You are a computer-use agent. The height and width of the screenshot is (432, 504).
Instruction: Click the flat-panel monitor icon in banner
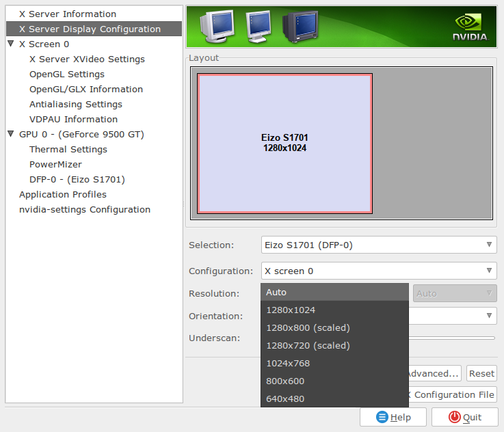[x=258, y=27]
